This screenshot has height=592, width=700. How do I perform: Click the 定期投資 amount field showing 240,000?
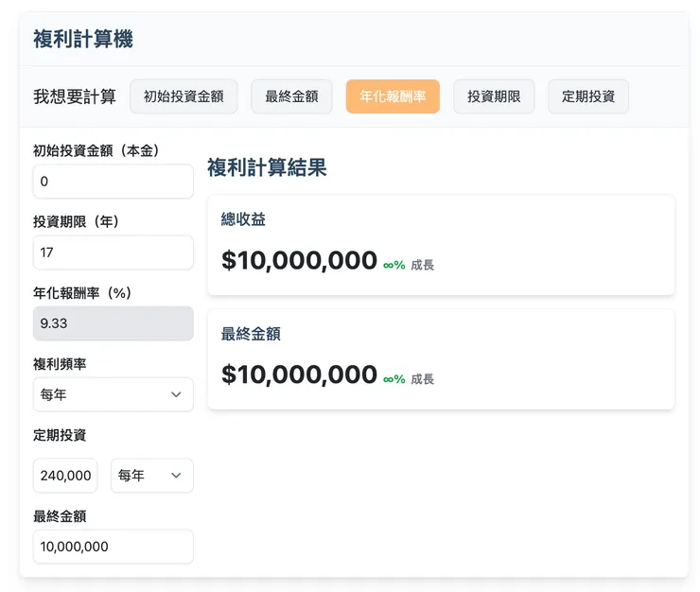pyautogui.click(x=65, y=476)
